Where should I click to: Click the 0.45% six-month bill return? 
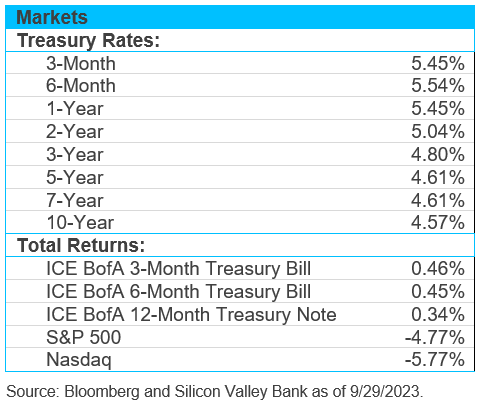tap(438, 291)
